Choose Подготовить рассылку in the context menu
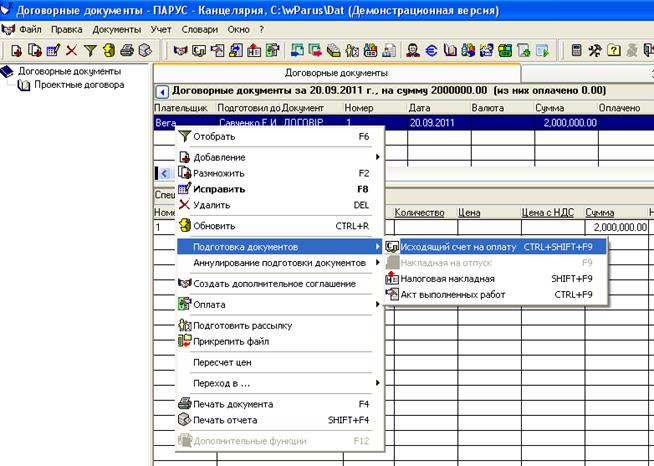 (x=279, y=325)
